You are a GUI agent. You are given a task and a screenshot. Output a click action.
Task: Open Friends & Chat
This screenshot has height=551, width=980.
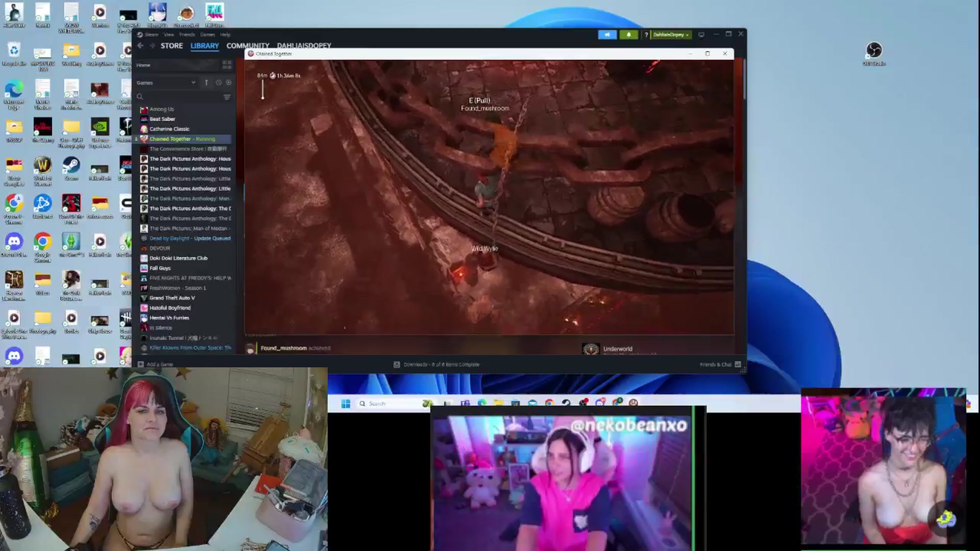coord(720,364)
